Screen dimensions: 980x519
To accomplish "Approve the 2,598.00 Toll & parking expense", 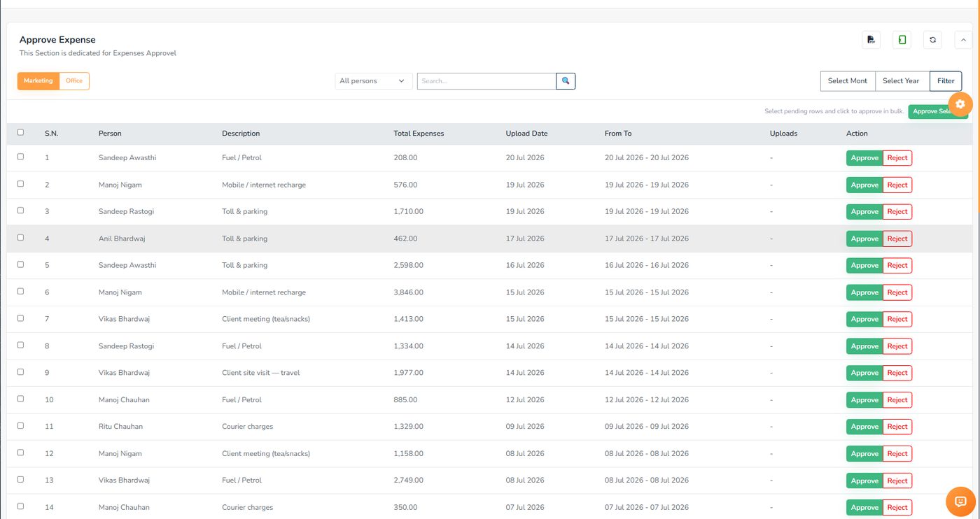I will pyautogui.click(x=864, y=266).
